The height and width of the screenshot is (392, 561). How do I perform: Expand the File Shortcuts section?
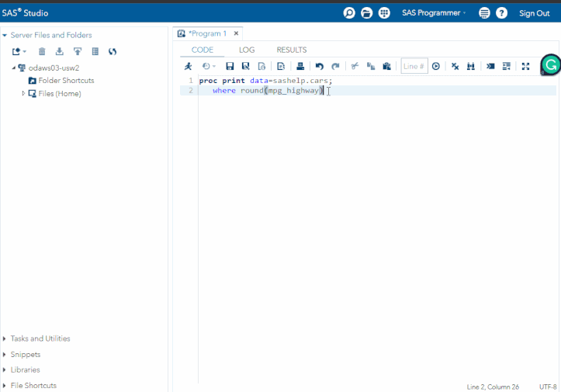pyautogui.click(x=5, y=386)
